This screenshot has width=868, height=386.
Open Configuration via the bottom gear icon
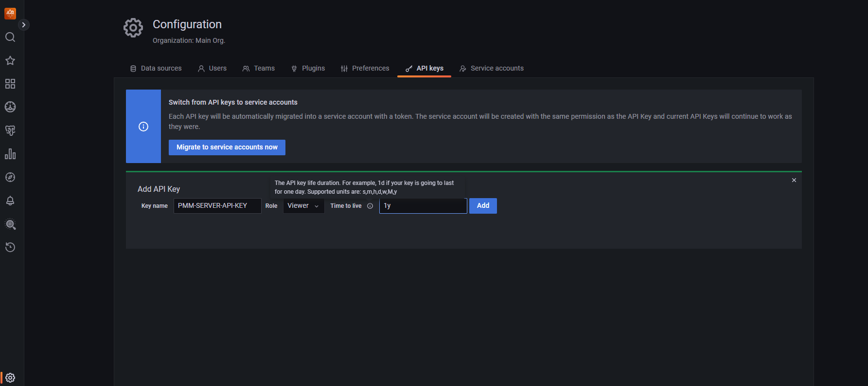10,377
